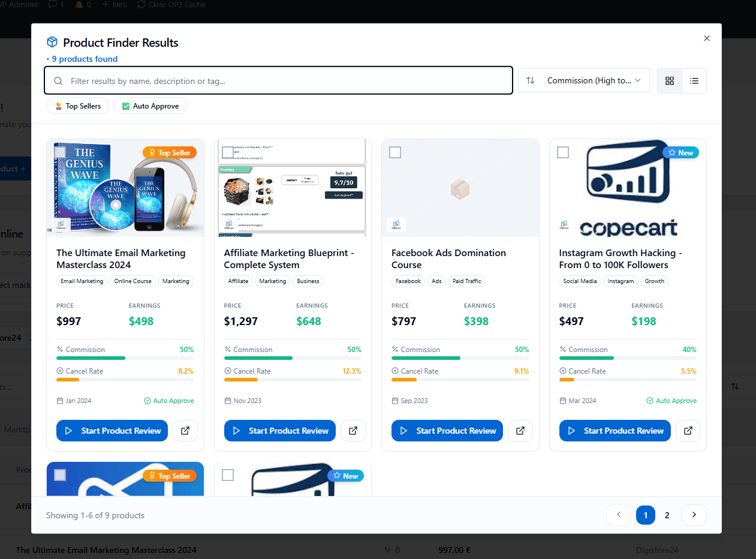Go to next results page arrow

[x=694, y=515]
